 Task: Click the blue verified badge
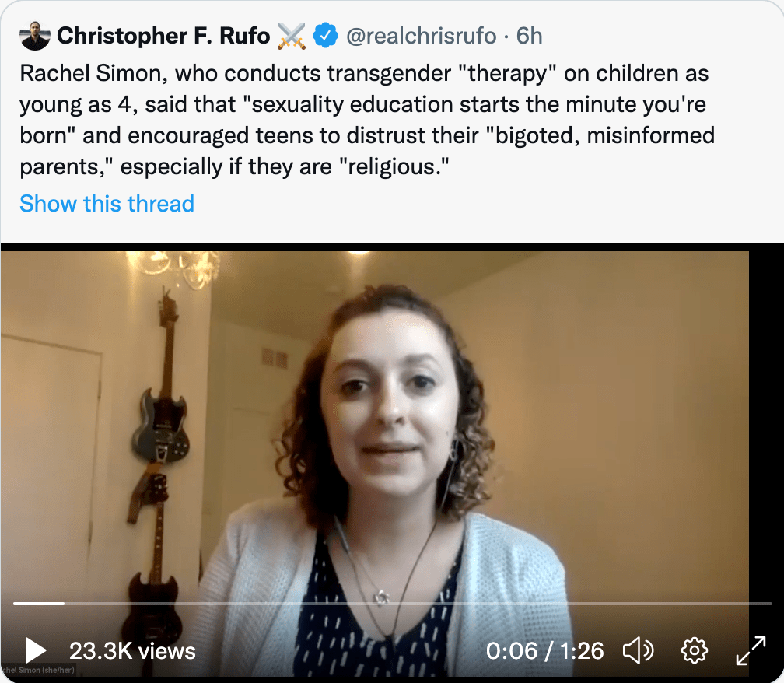[324, 35]
